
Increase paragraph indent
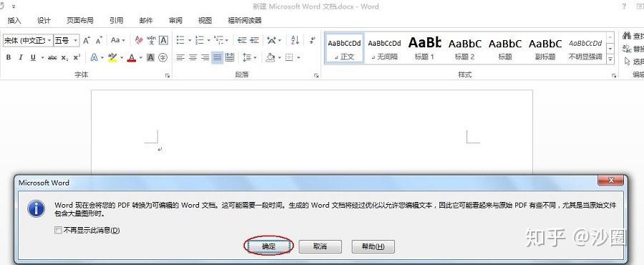pyautogui.click(x=255, y=40)
